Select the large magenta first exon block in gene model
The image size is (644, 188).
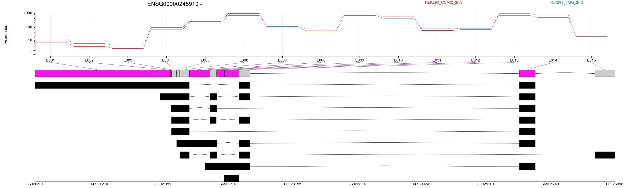click(x=97, y=74)
